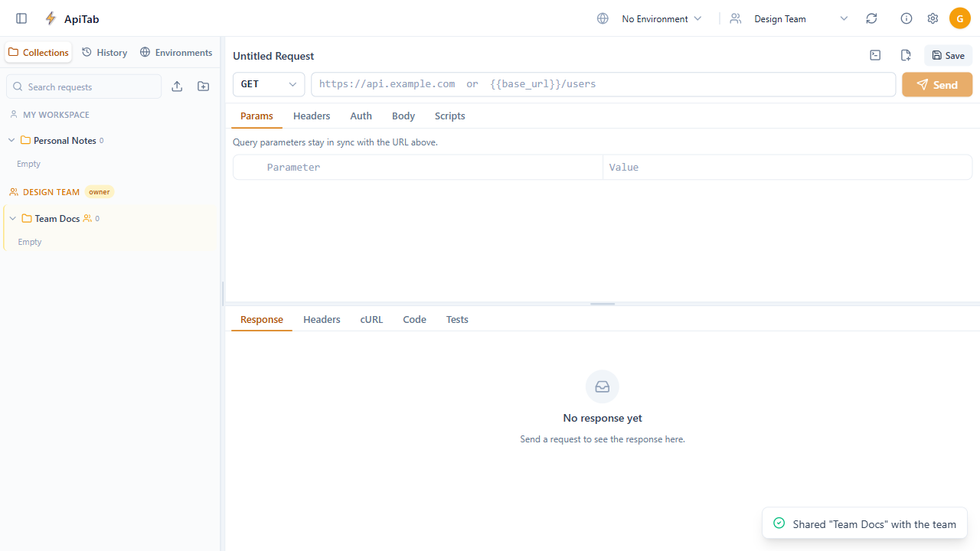Open the Body tab

pos(403,116)
